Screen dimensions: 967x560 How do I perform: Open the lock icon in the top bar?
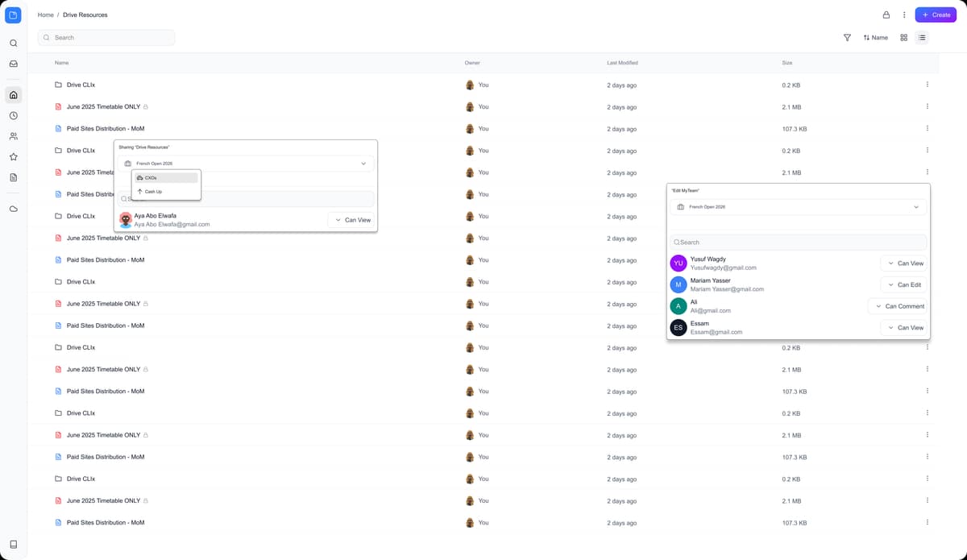pos(885,15)
